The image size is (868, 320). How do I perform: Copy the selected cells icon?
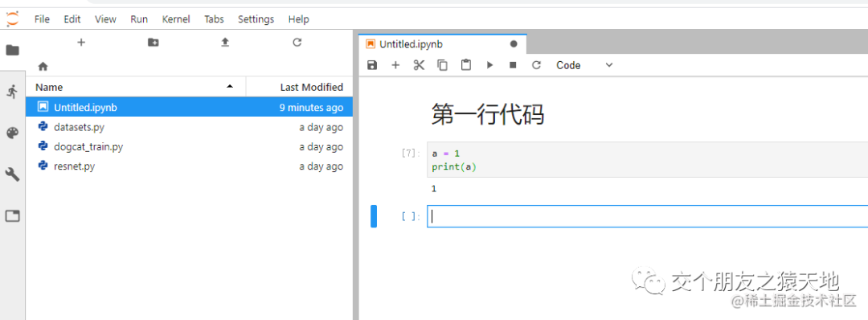[x=442, y=65]
